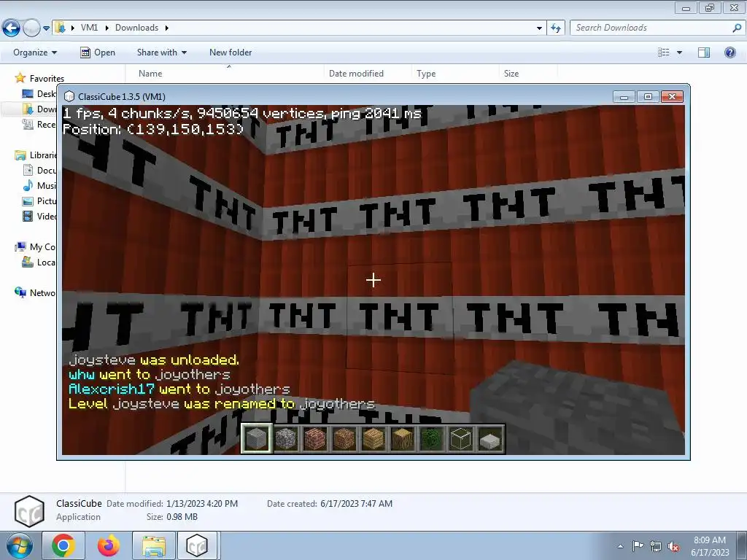The height and width of the screenshot is (560, 747).
Task: Sort by the Name column header
Action: [x=225, y=74]
